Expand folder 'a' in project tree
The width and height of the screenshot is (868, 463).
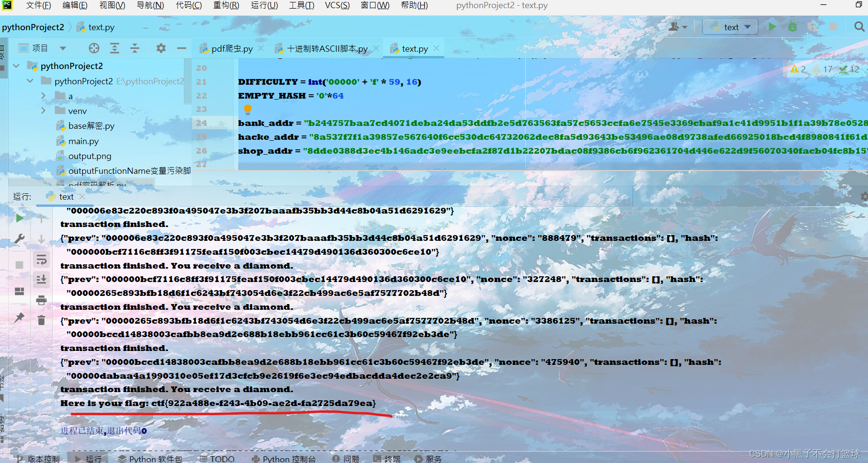[x=44, y=96]
